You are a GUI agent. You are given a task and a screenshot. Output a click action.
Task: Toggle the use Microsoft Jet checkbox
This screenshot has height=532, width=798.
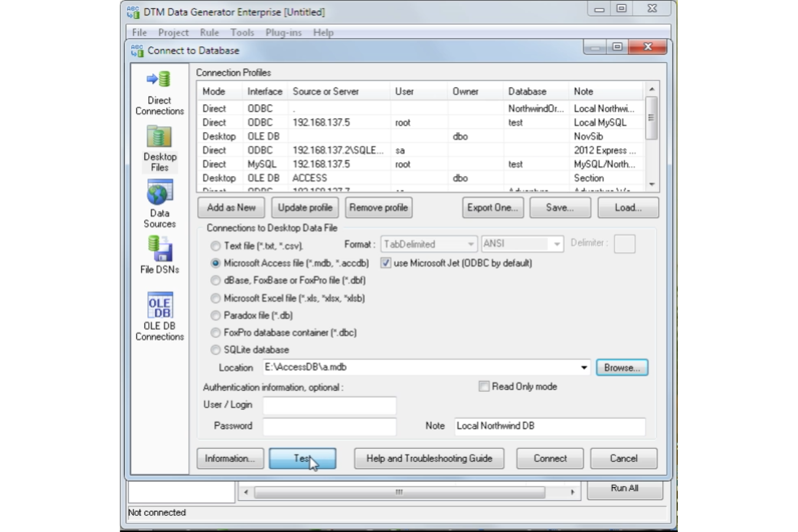point(386,263)
